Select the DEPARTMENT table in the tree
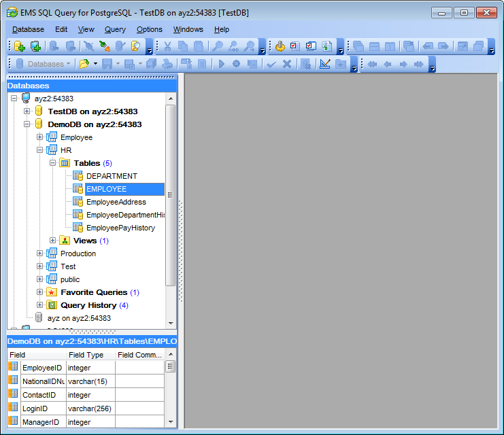The height and width of the screenshot is (435, 504). pyautogui.click(x=112, y=176)
